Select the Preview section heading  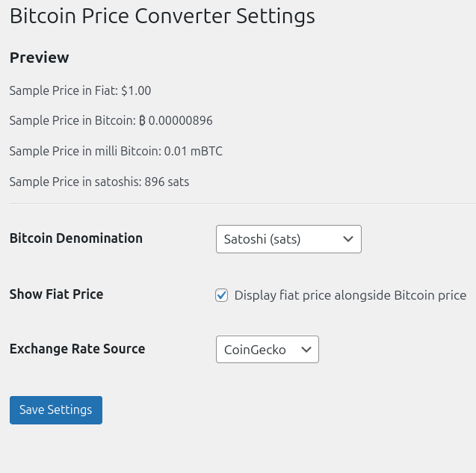coord(39,58)
